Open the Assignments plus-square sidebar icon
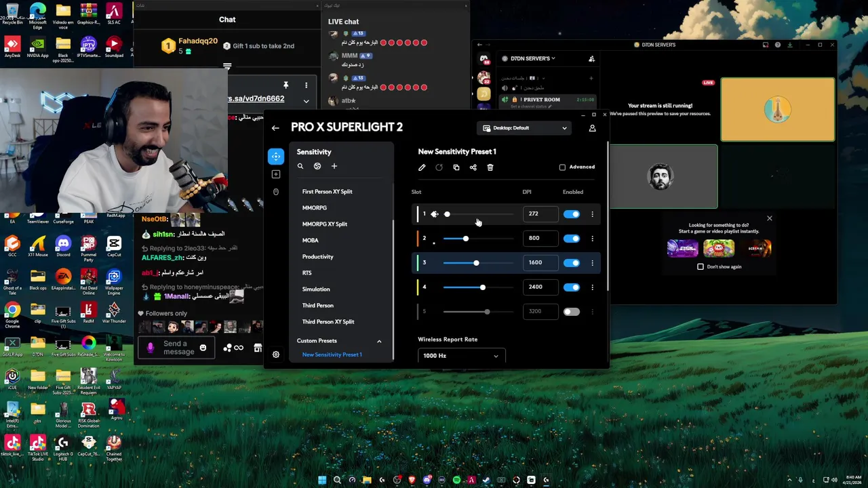868x488 pixels. coord(275,174)
